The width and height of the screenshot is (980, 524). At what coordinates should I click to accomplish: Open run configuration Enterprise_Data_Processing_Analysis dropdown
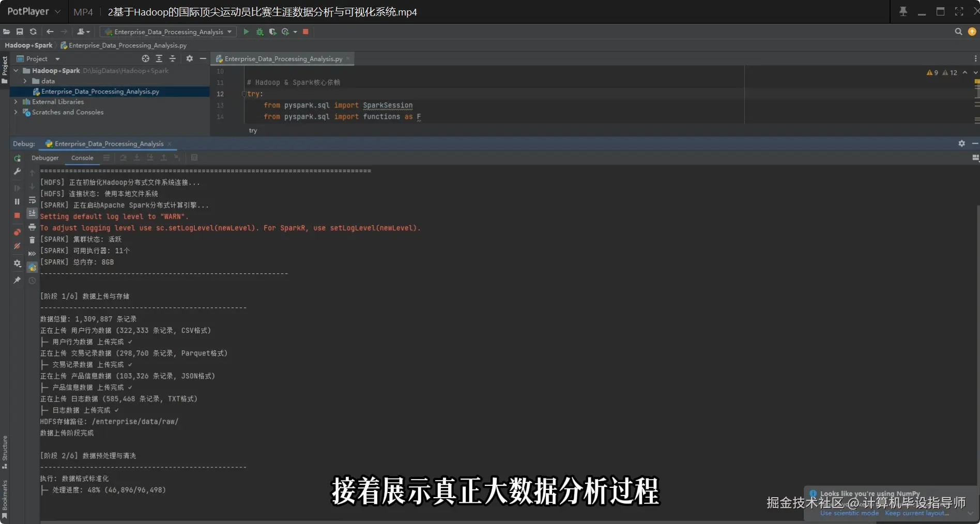click(x=168, y=32)
